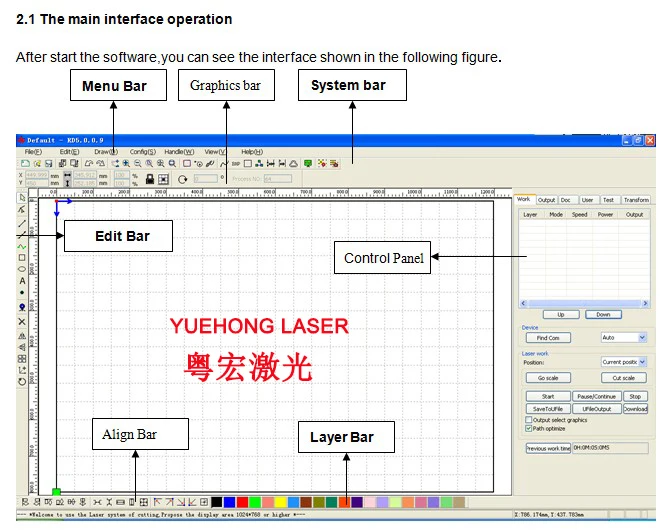Enable Output select graphics checkbox

coord(528,420)
